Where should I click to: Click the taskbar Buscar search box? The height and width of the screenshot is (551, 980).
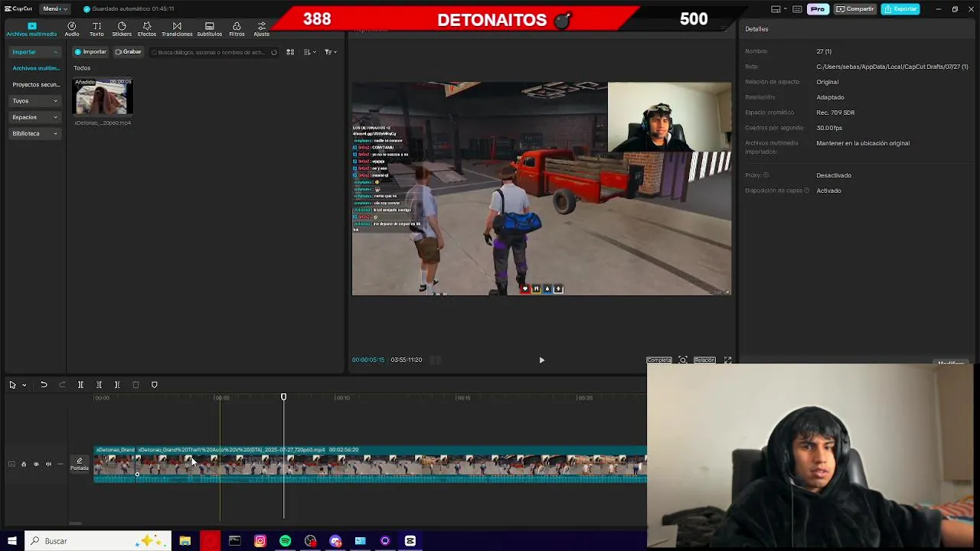[97, 541]
